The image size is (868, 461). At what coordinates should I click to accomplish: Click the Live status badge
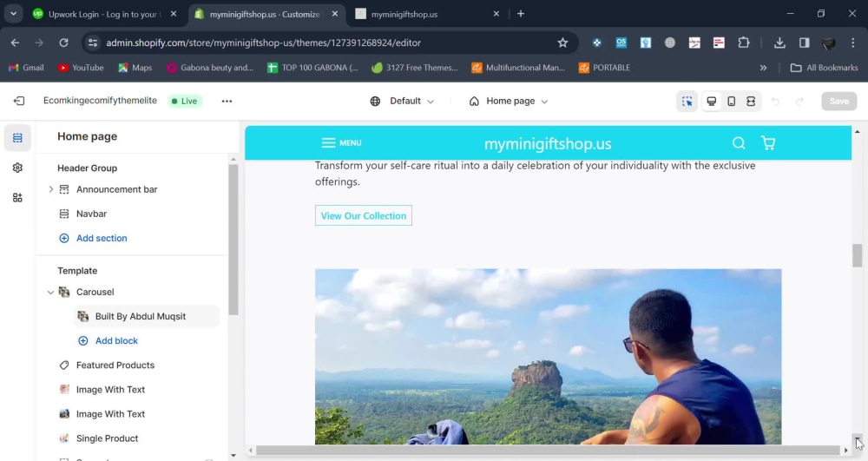(x=185, y=102)
